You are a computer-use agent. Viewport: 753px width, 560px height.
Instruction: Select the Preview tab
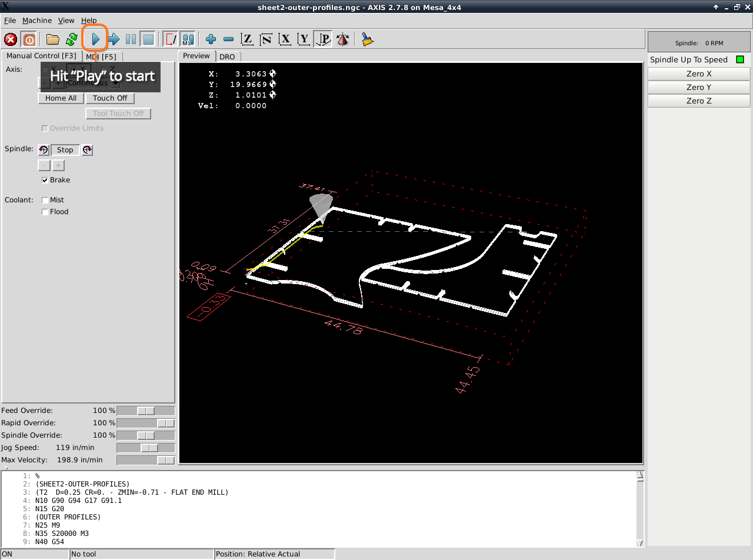(x=196, y=56)
